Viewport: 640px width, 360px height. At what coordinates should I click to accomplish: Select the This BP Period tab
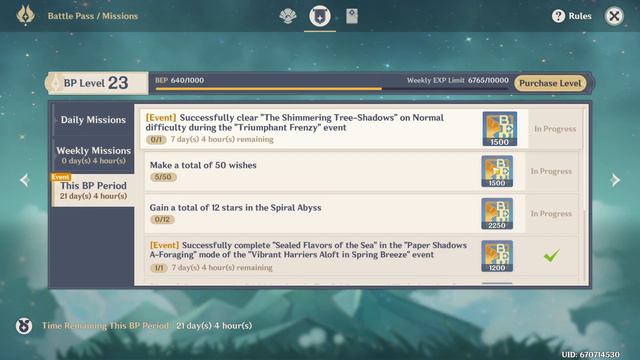pos(93,190)
